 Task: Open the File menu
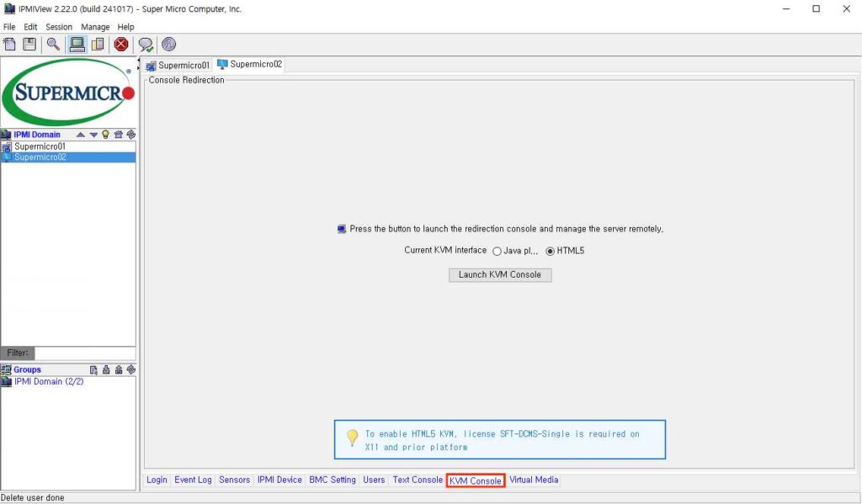(x=9, y=27)
